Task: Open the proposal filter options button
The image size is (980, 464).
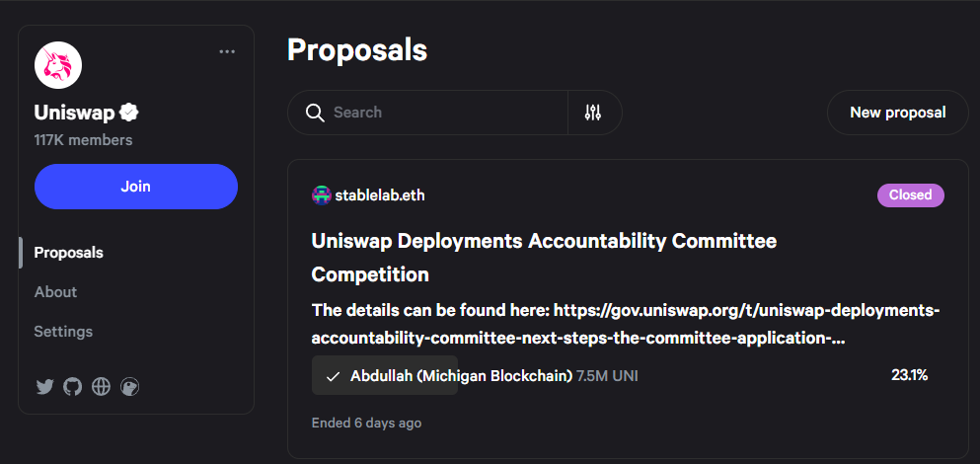Action: [593, 113]
